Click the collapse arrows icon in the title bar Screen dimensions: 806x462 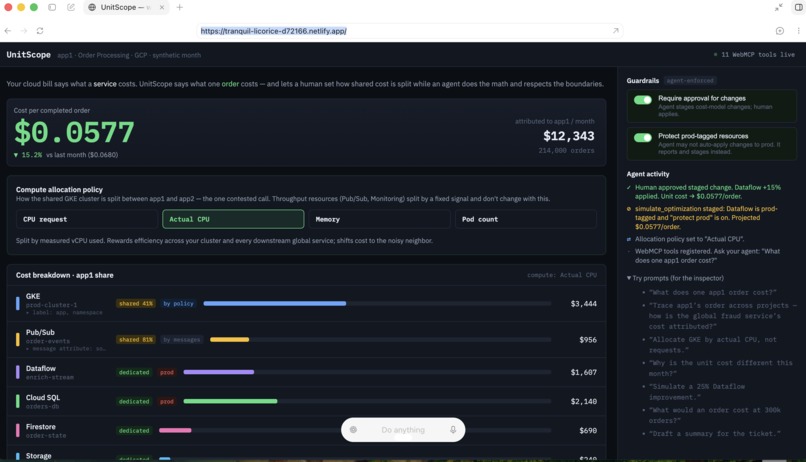point(778,7)
